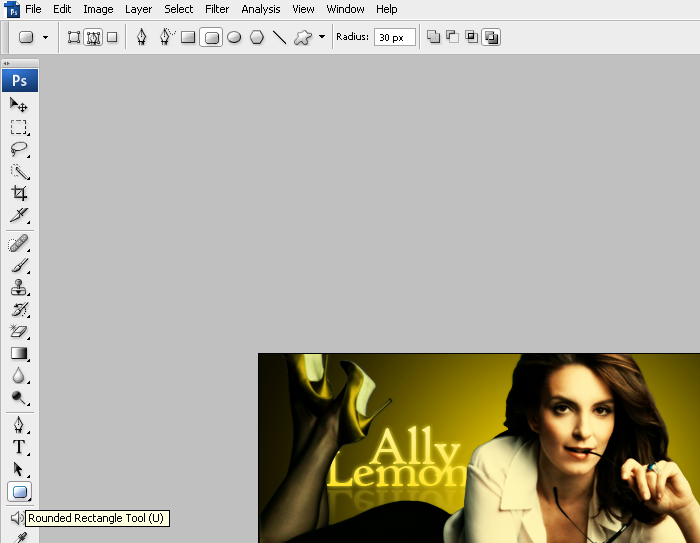The height and width of the screenshot is (543, 700).
Task: Select the Brush tool
Action: coord(19,266)
